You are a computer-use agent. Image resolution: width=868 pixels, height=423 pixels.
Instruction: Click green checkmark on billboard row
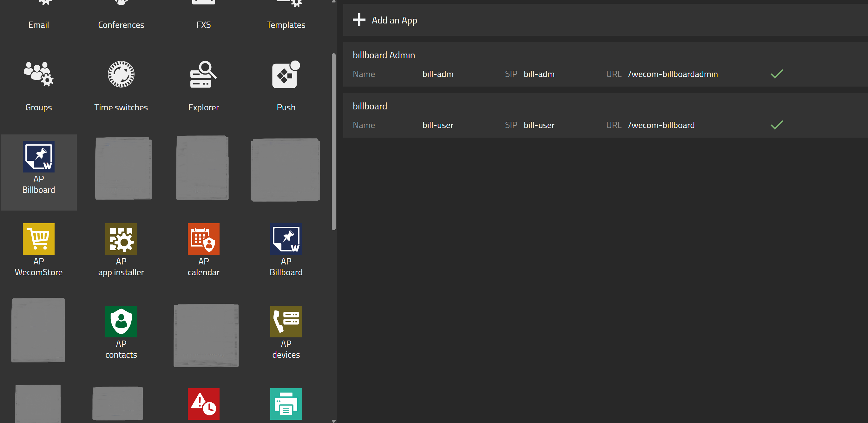pyautogui.click(x=776, y=125)
